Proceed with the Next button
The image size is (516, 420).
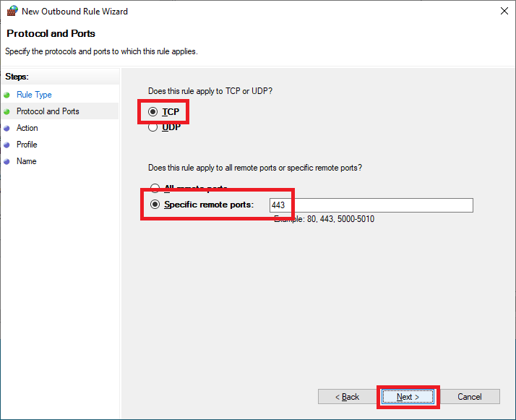[x=408, y=397]
